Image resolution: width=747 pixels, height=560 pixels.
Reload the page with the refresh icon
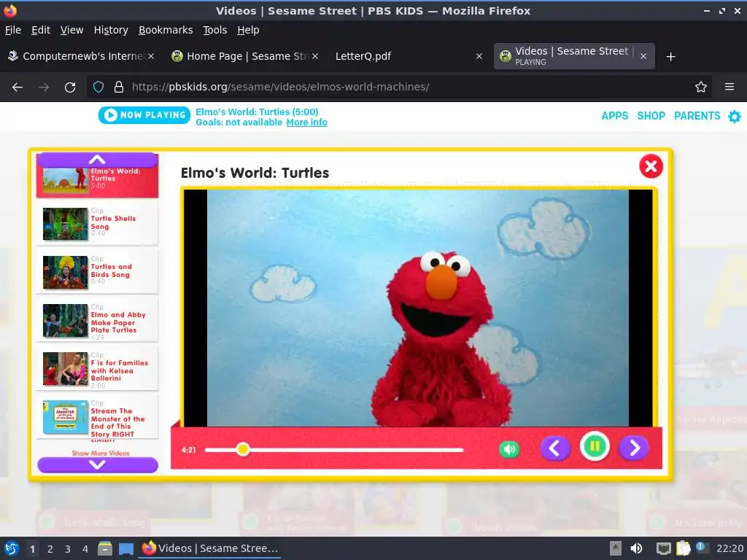pyautogui.click(x=70, y=87)
